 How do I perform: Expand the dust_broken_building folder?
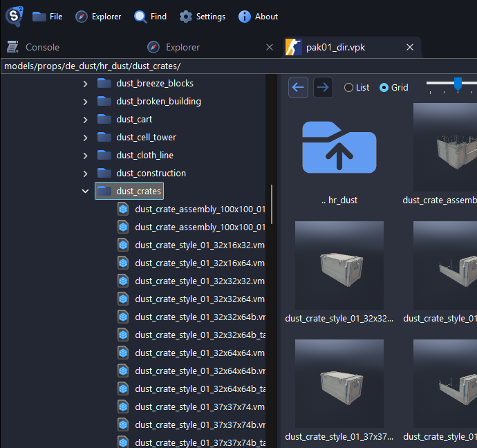pos(85,102)
